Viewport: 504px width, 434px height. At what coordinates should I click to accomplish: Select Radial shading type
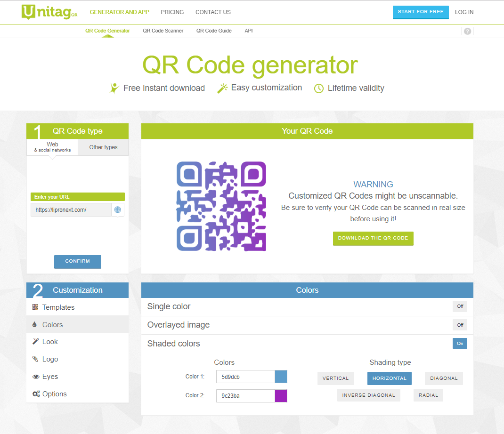tap(428, 395)
